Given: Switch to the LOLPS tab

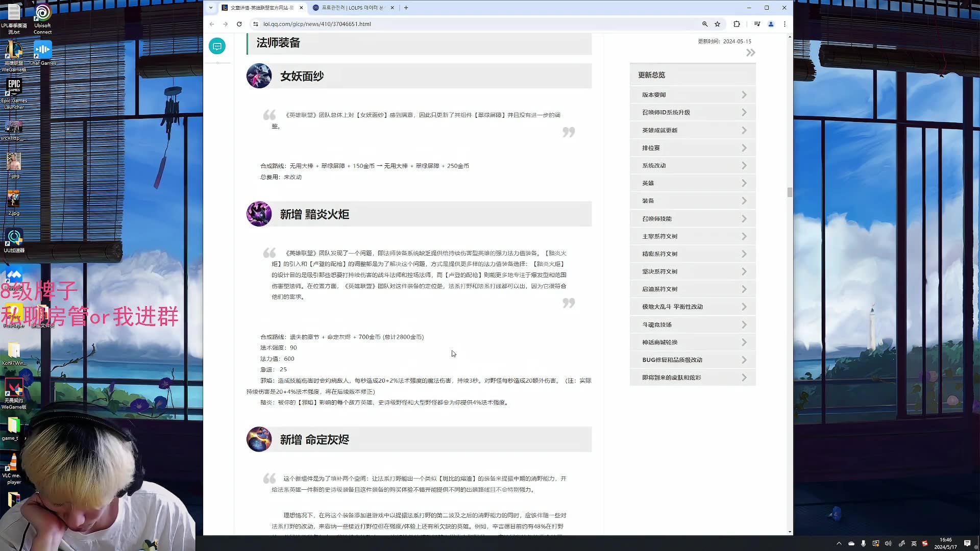Looking at the screenshot, I should pos(352,8).
